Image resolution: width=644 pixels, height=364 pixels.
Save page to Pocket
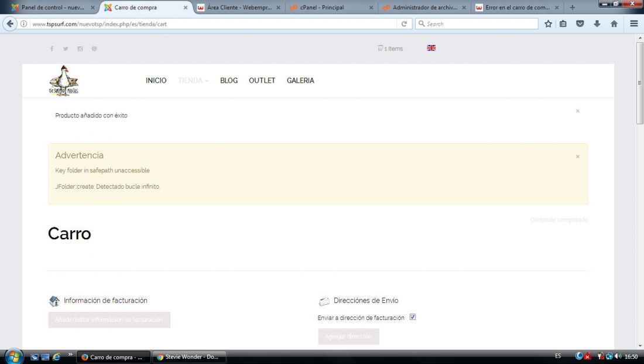pos(580,24)
